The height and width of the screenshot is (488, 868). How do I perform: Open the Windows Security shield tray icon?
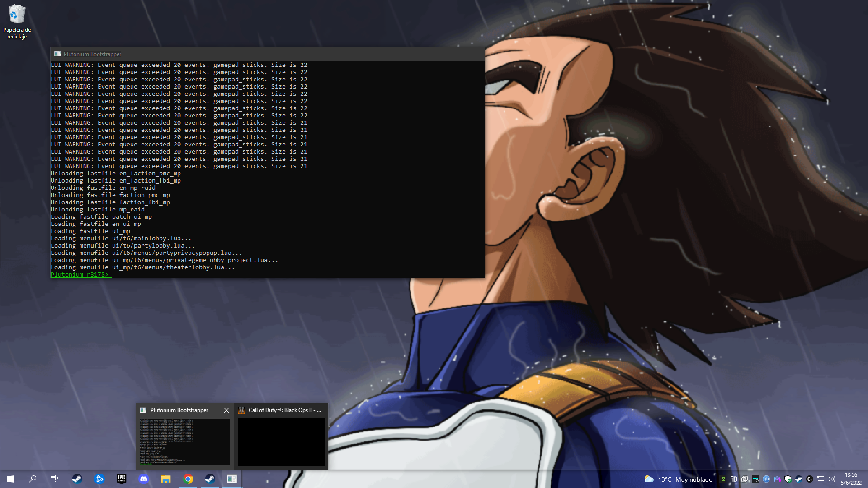788,479
